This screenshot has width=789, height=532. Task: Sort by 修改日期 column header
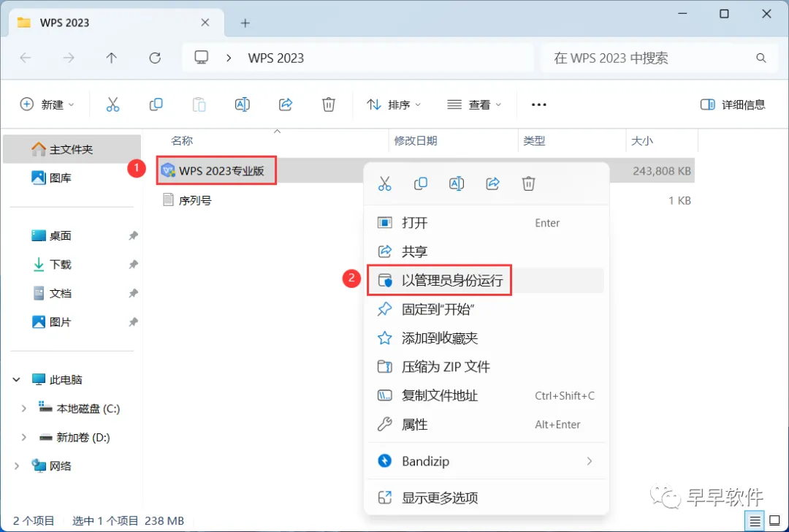click(x=415, y=140)
